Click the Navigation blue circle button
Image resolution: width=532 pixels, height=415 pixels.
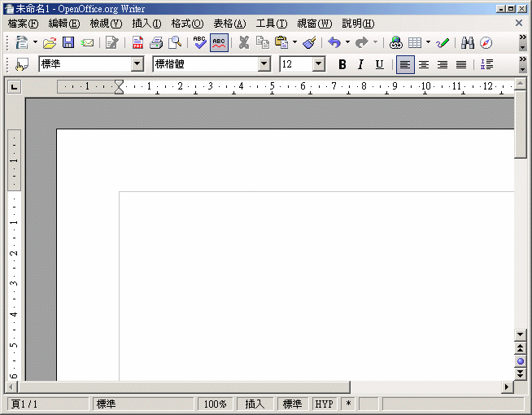point(520,361)
